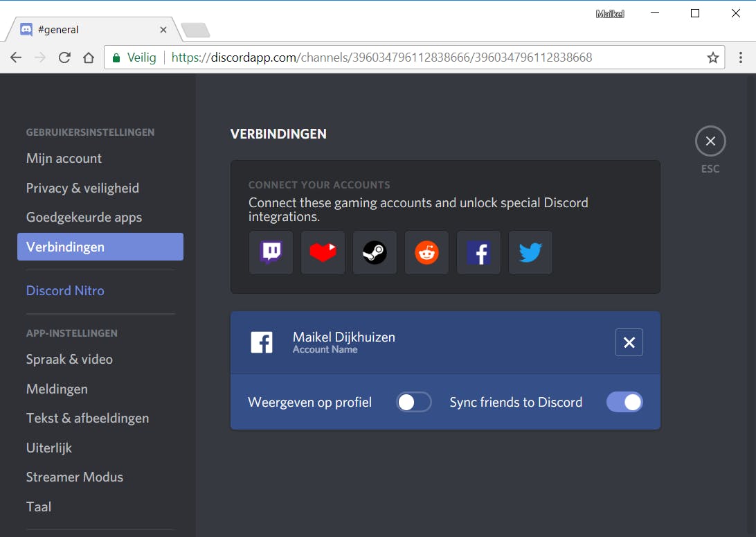The image size is (756, 537).
Task: Go to the browser home page icon
Action: (89, 58)
